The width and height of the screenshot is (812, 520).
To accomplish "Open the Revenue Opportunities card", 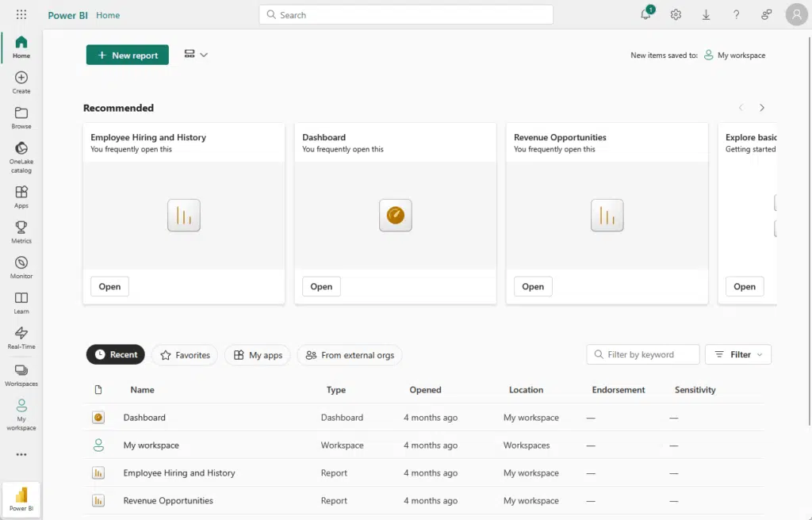I will click(533, 286).
